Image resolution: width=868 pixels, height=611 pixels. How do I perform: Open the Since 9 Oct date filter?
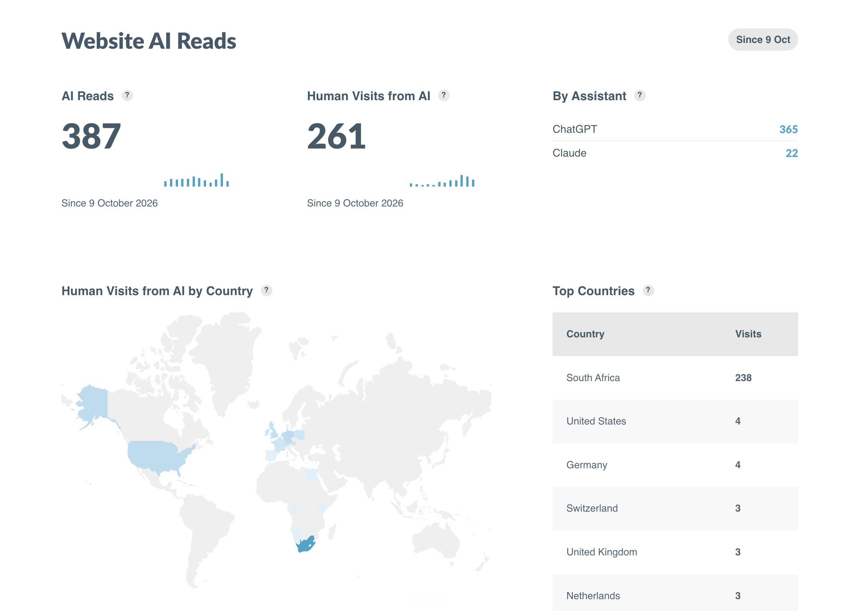(763, 40)
